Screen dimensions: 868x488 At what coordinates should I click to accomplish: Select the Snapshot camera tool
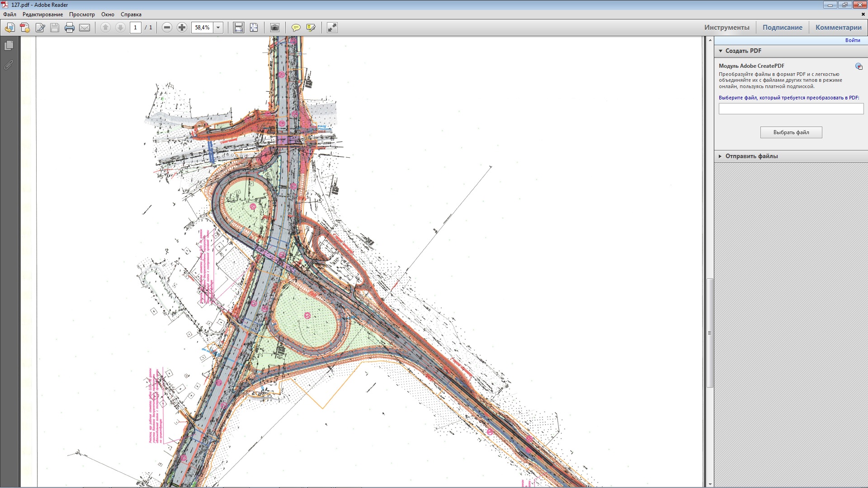pos(274,28)
